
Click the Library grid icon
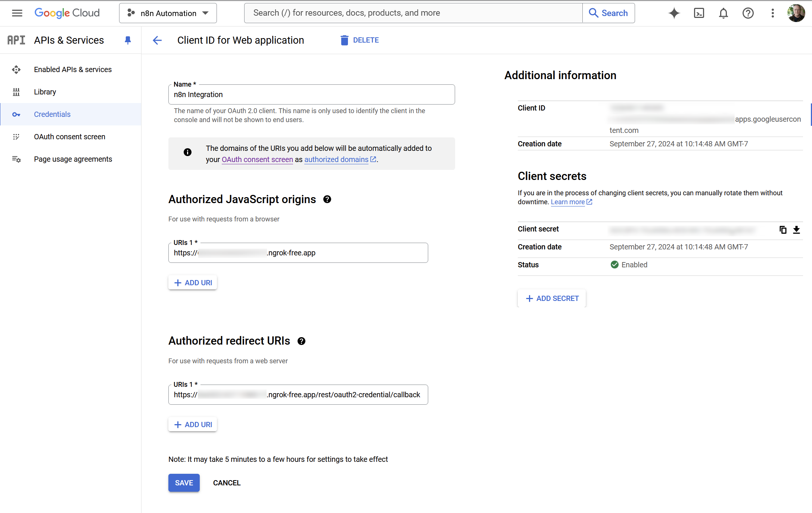click(x=16, y=92)
